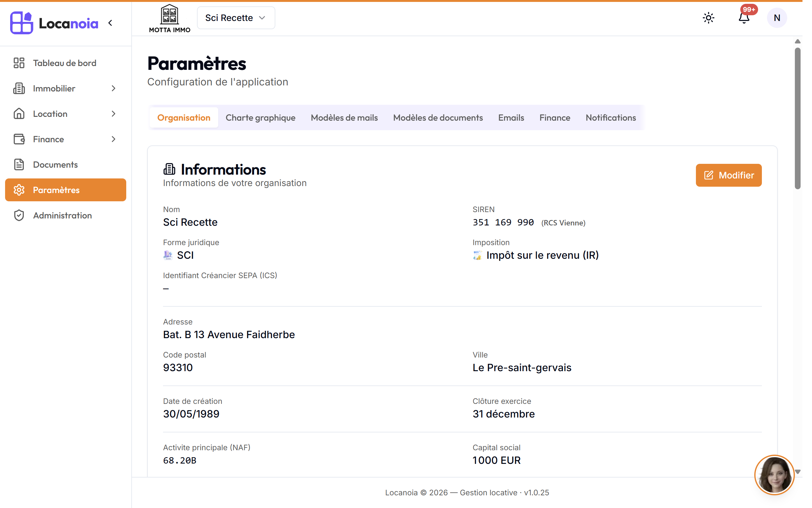Select the Paramètres sidebar item
812x508 pixels.
click(66, 190)
